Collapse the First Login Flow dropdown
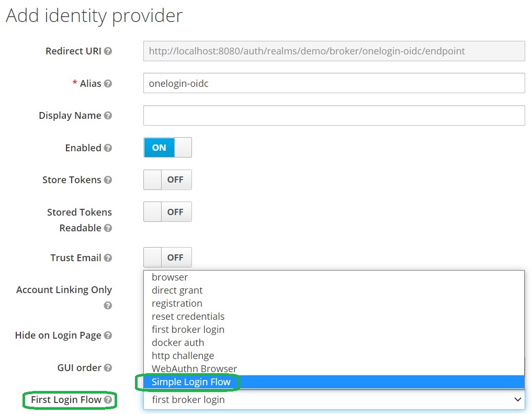 pos(334,400)
